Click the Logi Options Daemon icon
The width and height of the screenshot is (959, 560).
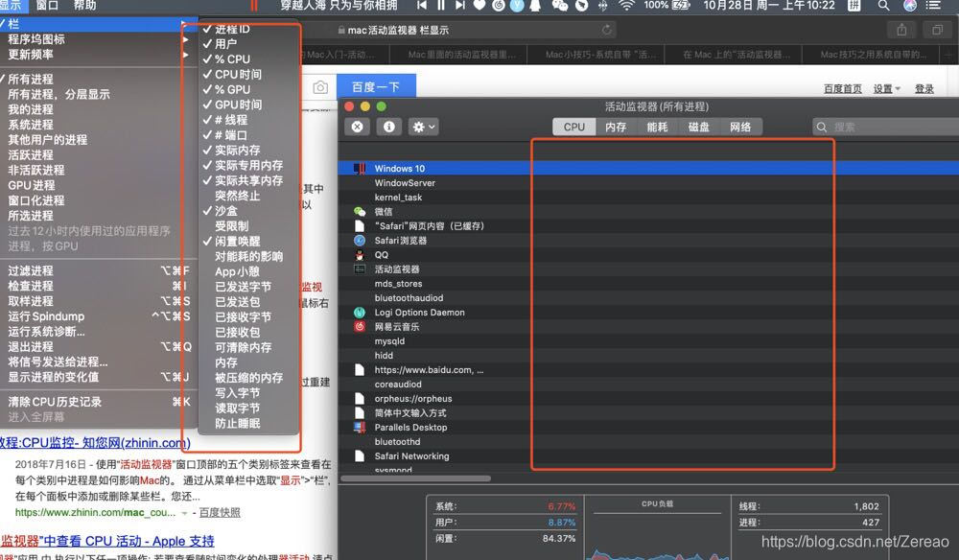click(x=360, y=313)
